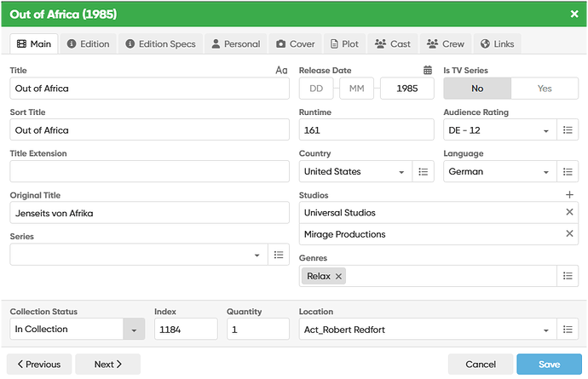Viewport: 588px width, 379px height.
Task: Switch to the Edition Specs tab
Action: 160,43
